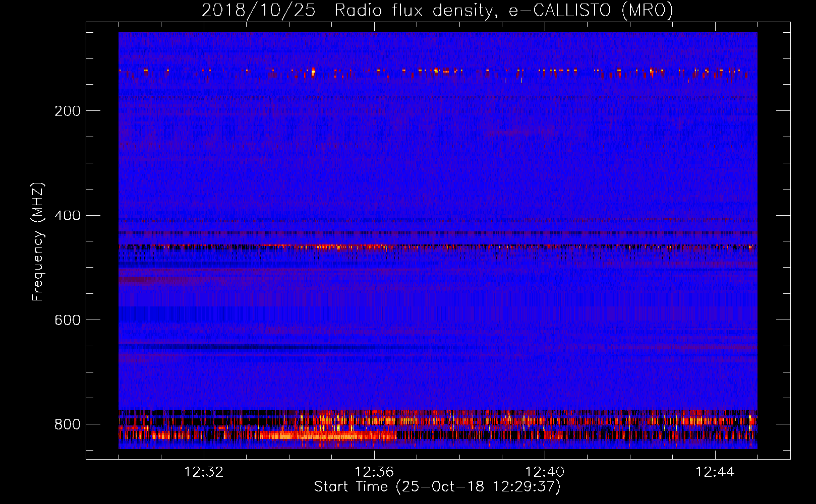
Task: Click the '12:36' time tick label
Action: tap(374, 472)
